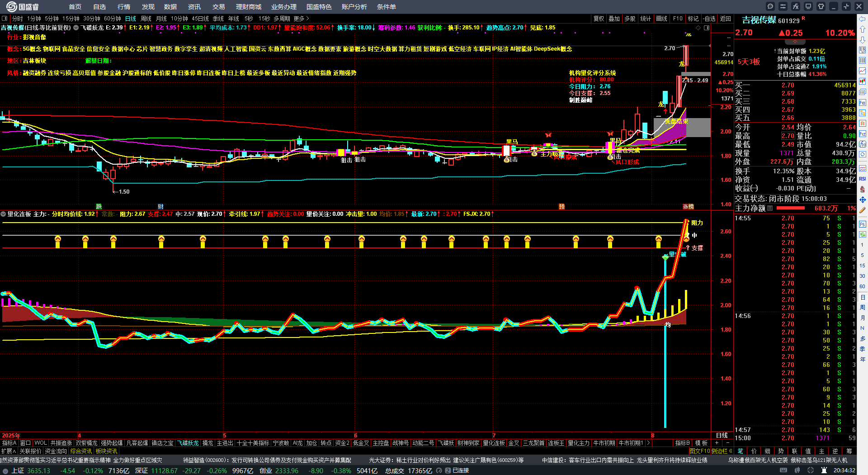
Task: Collapse the order book with red chevron
Action: point(795,42)
